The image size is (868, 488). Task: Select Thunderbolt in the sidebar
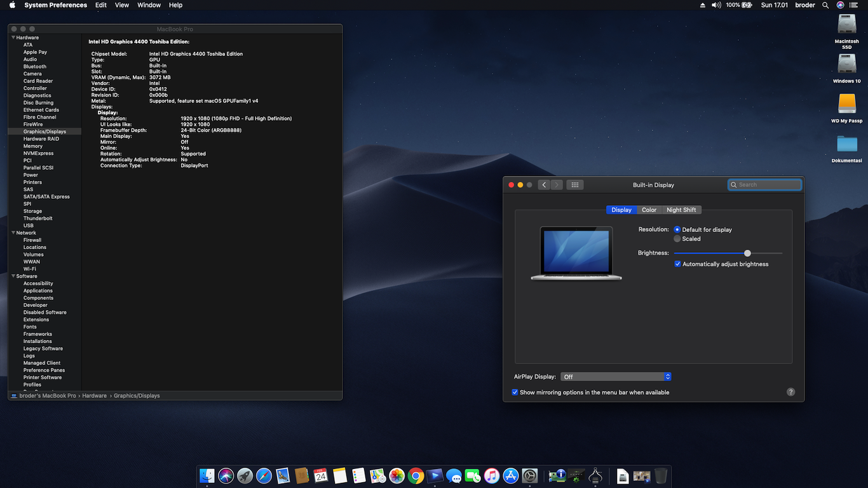pos(38,219)
